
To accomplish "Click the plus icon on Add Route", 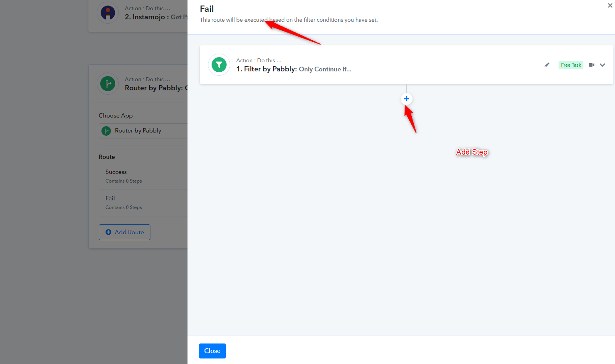I will click(109, 232).
